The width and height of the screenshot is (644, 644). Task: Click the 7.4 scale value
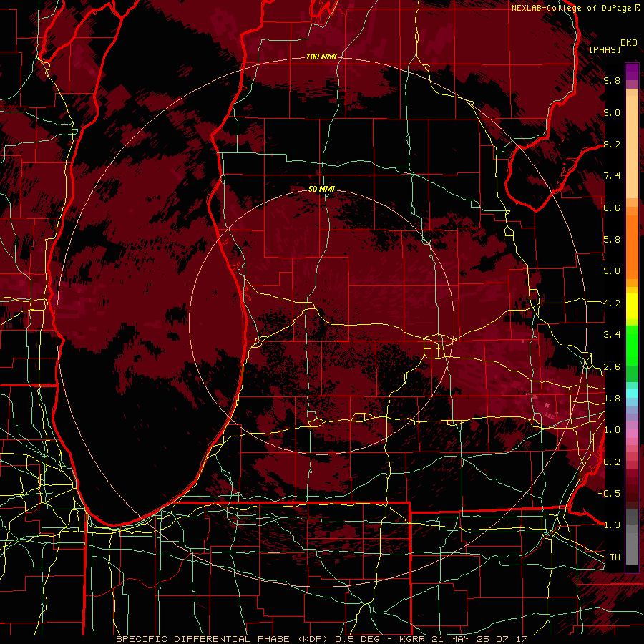tap(612, 176)
